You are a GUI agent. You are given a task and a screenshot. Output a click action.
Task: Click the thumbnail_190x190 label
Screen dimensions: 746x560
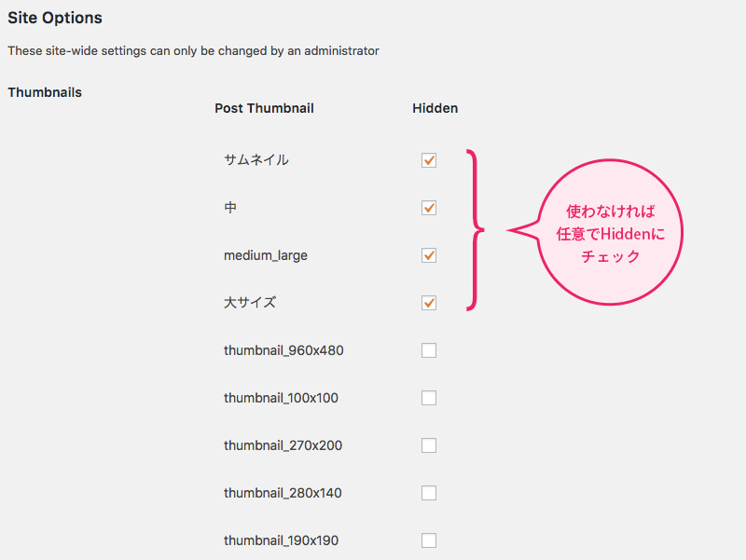pos(281,540)
